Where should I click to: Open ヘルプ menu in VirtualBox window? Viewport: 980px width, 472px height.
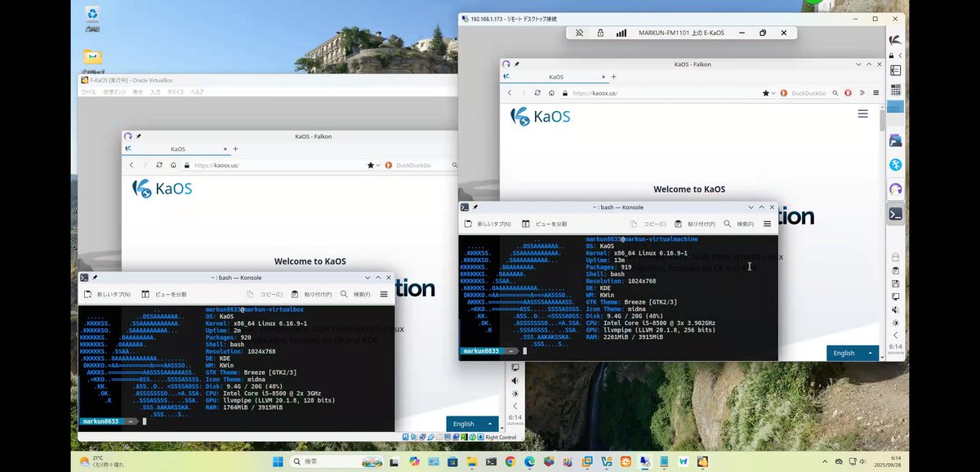pyautogui.click(x=197, y=92)
